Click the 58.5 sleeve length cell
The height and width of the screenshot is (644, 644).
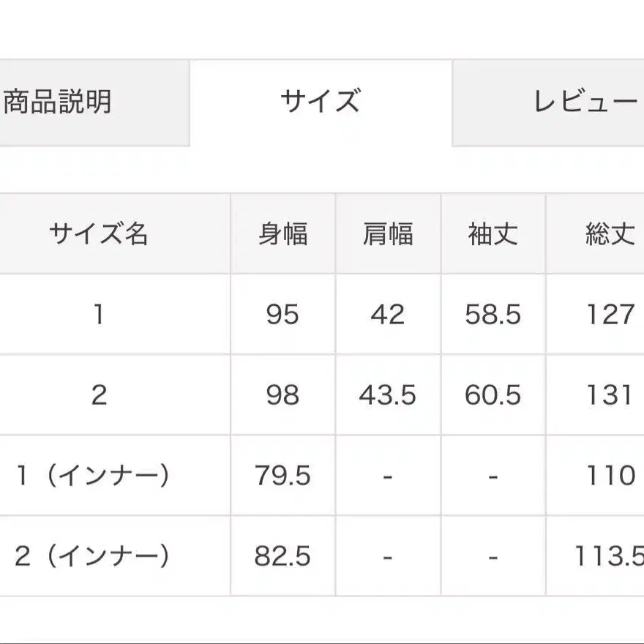pyautogui.click(x=493, y=315)
